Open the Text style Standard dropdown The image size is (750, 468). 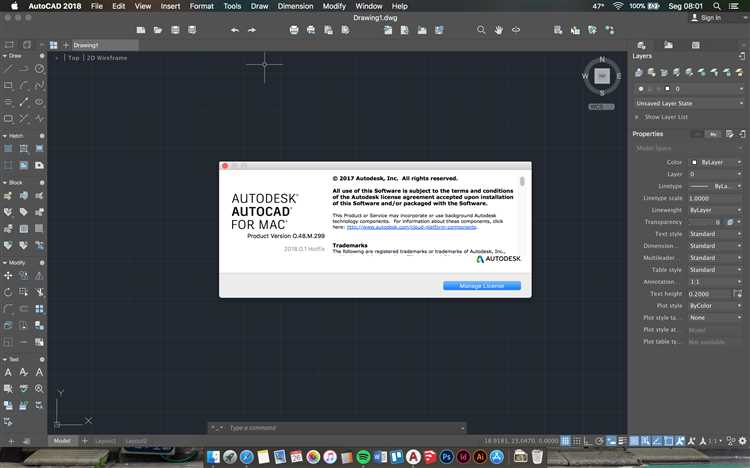click(716, 234)
